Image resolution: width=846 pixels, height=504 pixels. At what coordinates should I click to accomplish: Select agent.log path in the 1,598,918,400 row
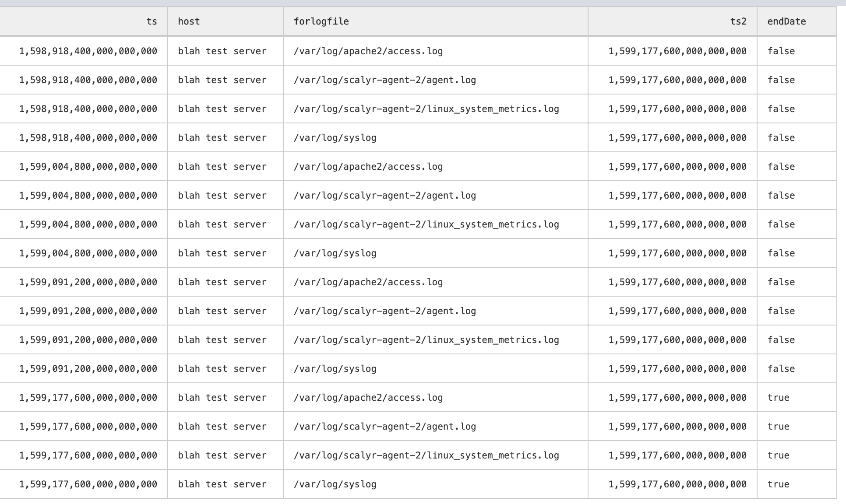pyautogui.click(x=384, y=80)
